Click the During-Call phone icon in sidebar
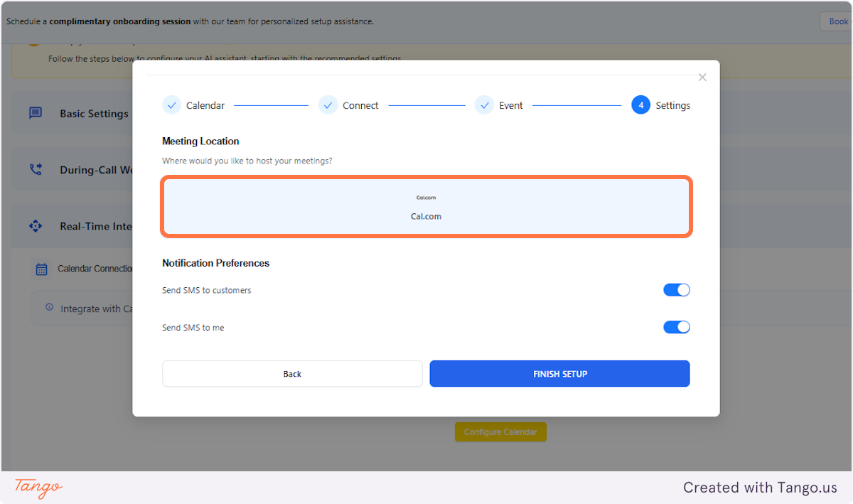This screenshot has height=504, width=853. pos(36,169)
